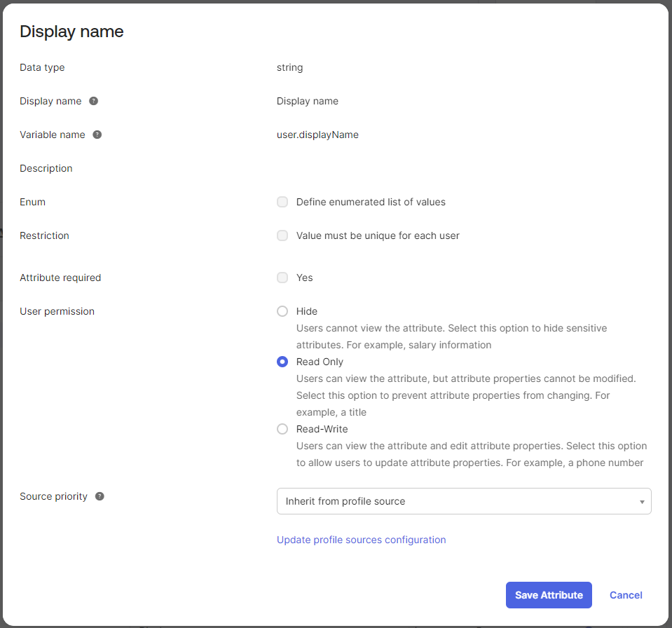672x628 pixels.
Task: Click the Hide option description text
Action: coord(451,336)
